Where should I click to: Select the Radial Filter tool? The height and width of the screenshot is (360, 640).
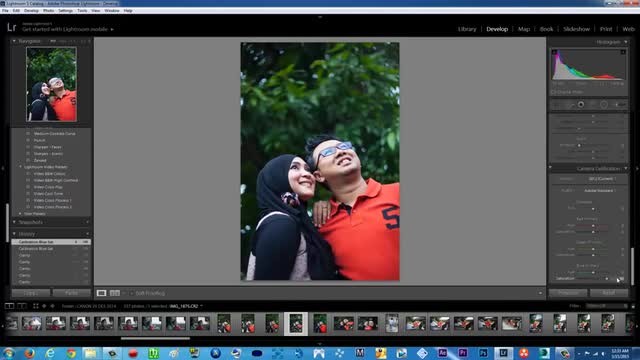coord(604,105)
